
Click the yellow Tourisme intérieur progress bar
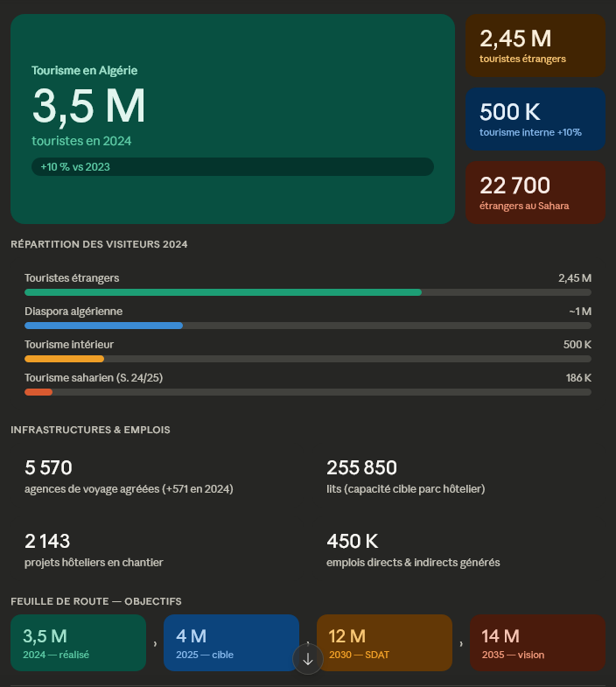click(x=65, y=359)
